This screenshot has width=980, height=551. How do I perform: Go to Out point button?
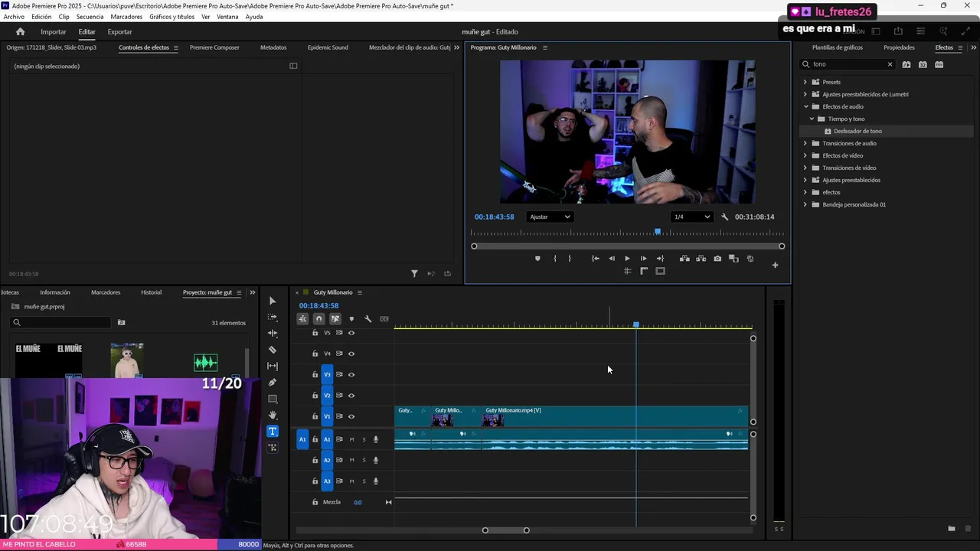pyautogui.click(x=660, y=259)
